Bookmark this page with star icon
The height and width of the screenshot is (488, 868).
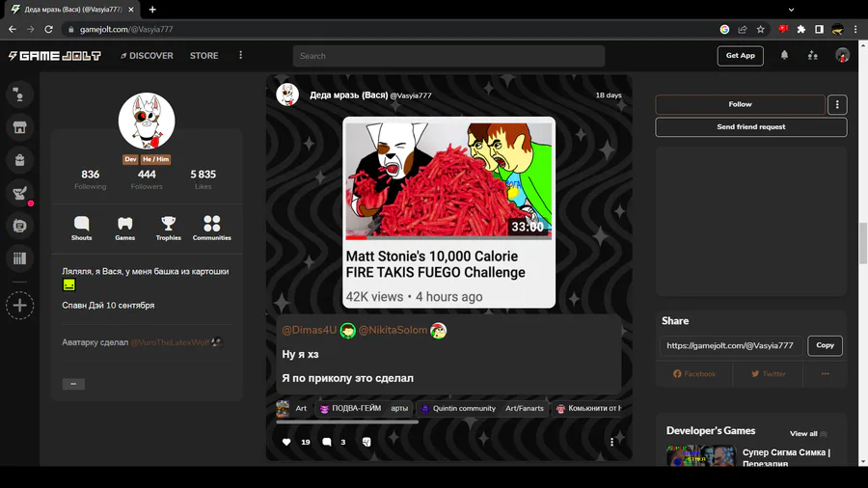coord(761,29)
